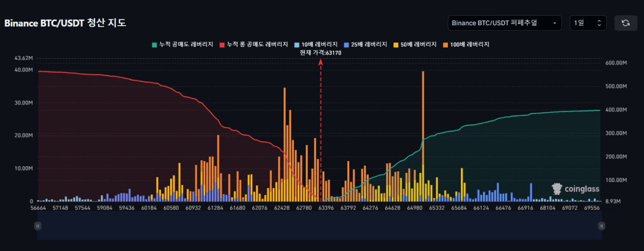Image resolution: width=644 pixels, height=251 pixels.
Task: Open the Binance BTC/USDT 퍼페추얼 dropdown
Action: (x=505, y=23)
